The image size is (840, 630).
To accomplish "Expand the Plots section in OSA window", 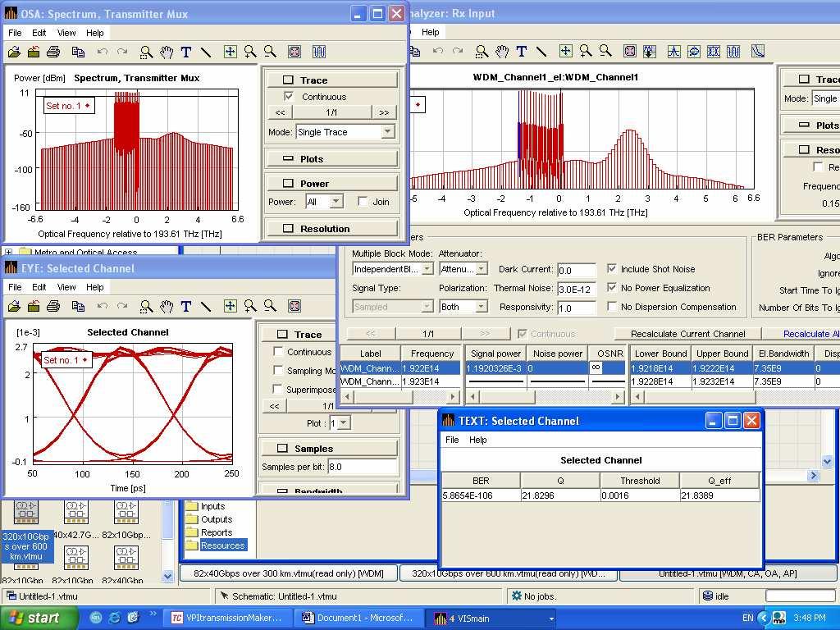I will pos(332,159).
